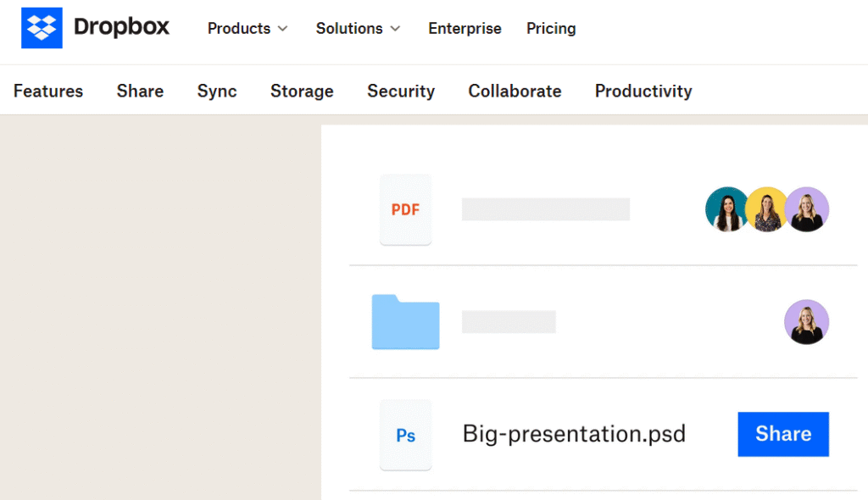Screen dimensions: 868x500
Task: Open the blue folder icon
Action: [x=405, y=322]
